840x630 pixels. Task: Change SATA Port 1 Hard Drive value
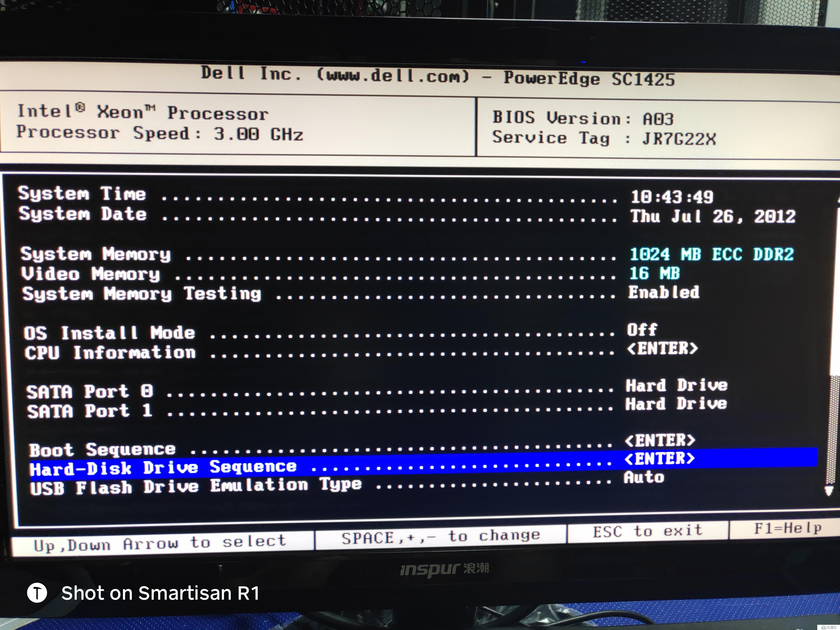pyautogui.click(x=676, y=404)
